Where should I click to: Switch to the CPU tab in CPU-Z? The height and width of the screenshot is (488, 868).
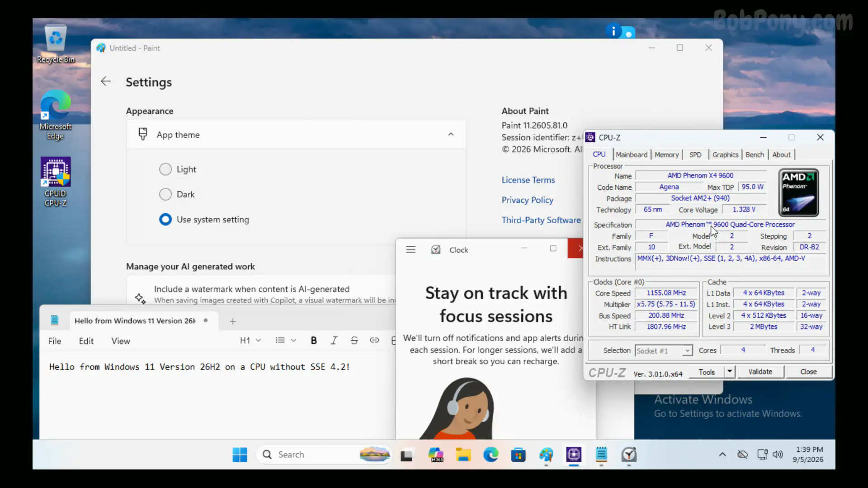599,155
